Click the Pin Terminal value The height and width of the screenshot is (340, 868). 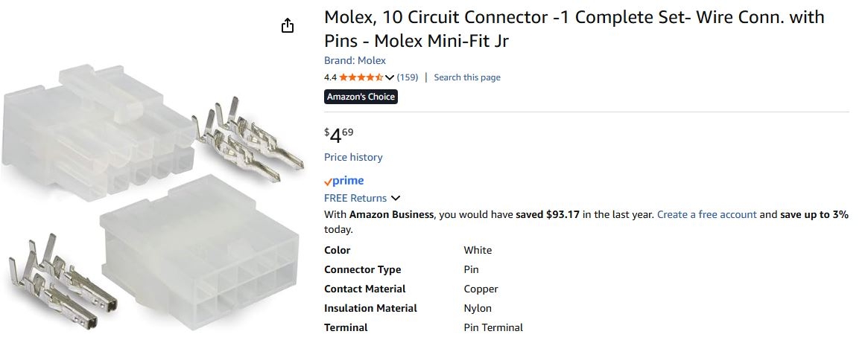(493, 327)
